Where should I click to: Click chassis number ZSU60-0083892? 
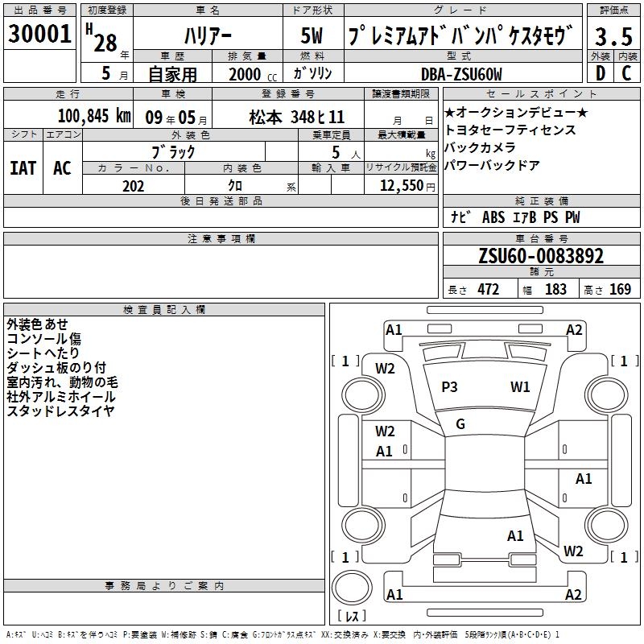click(541, 256)
